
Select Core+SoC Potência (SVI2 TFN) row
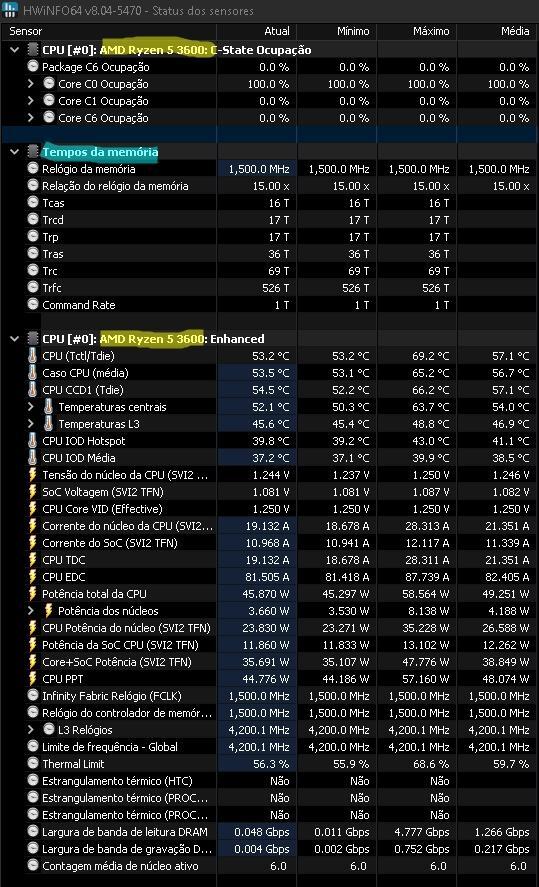point(269,661)
